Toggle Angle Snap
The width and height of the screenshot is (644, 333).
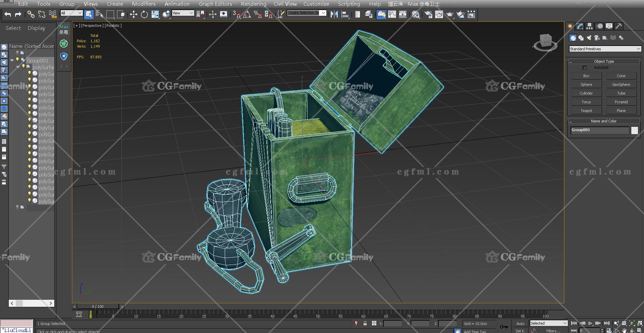pos(247,14)
